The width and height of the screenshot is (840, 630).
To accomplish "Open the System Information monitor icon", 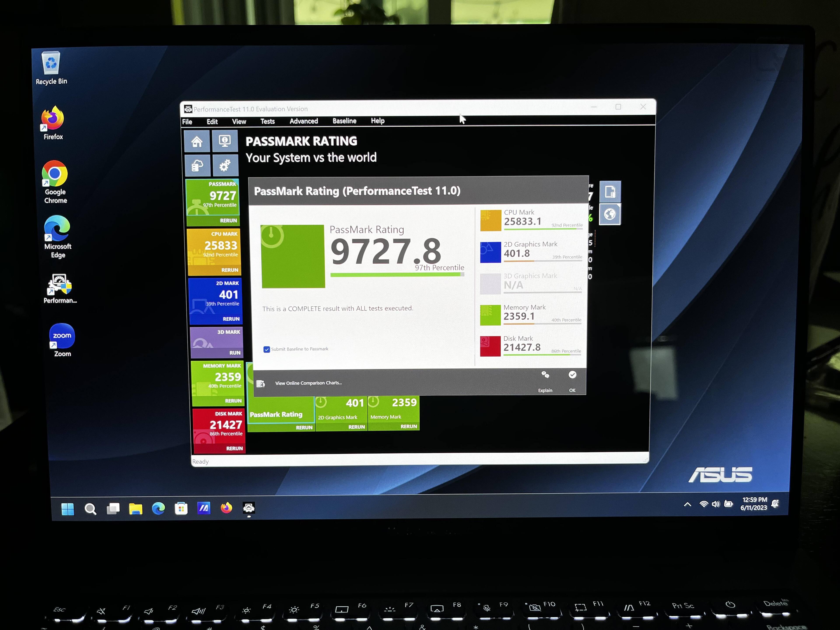I will 225,141.
